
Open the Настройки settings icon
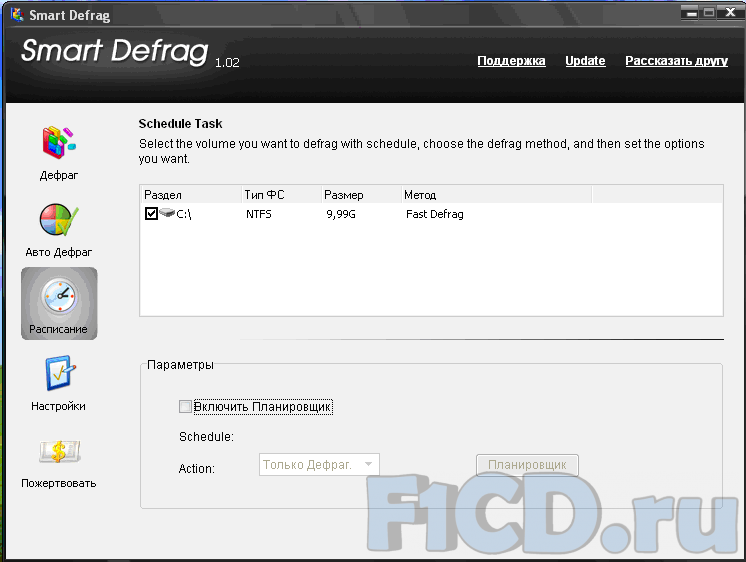(x=60, y=373)
